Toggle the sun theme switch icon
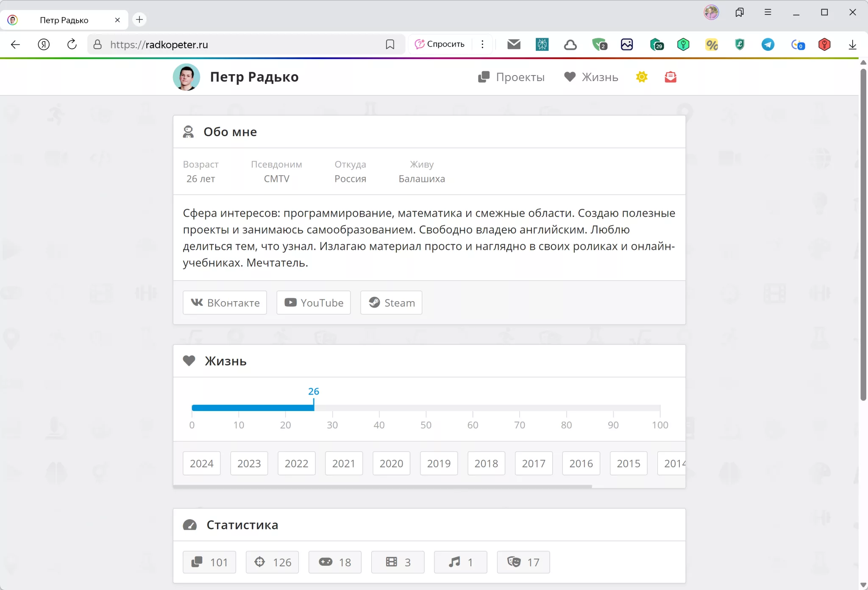The width and height of the screenshot is (868, 590). tap(642, 77)
